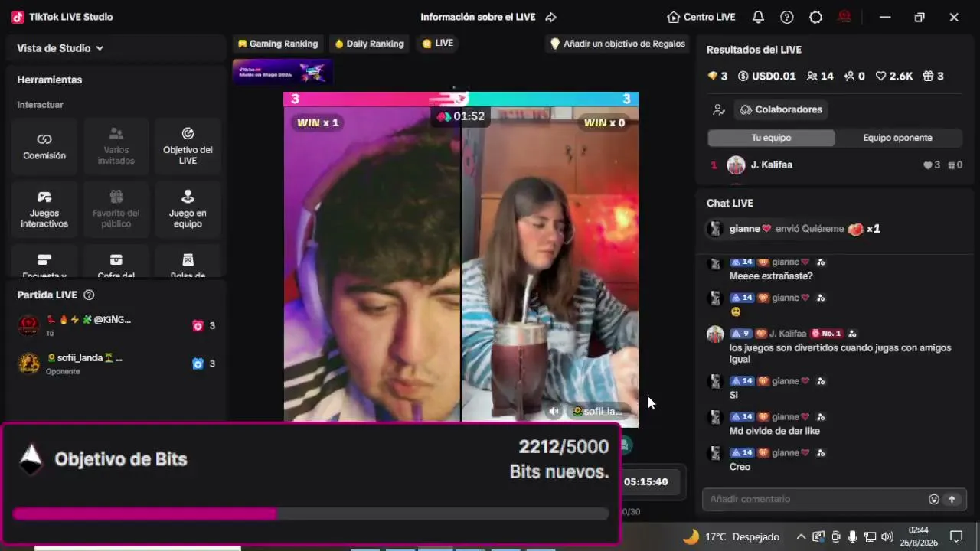Click the sofii_la... name tag on opponent video
Screen dimensions: 980x551
pyautogui.click(x=597, y=411)
